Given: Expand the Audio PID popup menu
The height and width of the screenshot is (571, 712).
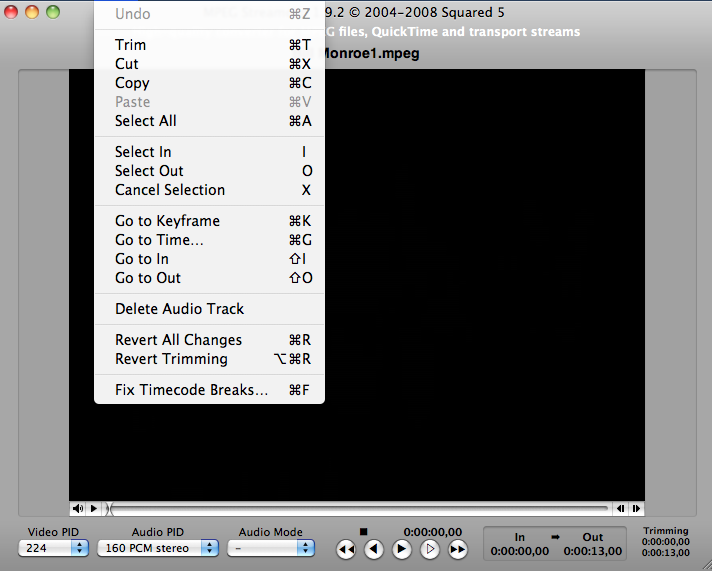Looking at the screenshot, I should tap(158, 548).
